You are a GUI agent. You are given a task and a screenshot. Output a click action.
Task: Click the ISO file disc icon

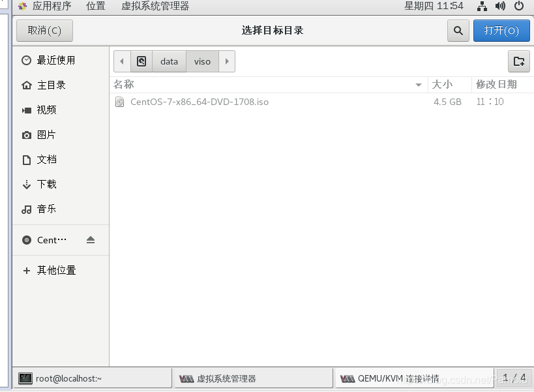[119, 102]
